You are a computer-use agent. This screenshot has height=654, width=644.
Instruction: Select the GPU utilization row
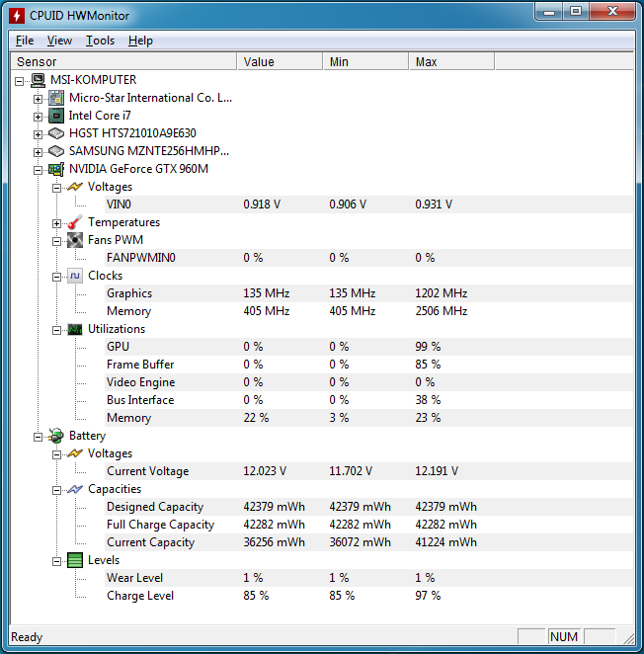[x=369, y=347]
